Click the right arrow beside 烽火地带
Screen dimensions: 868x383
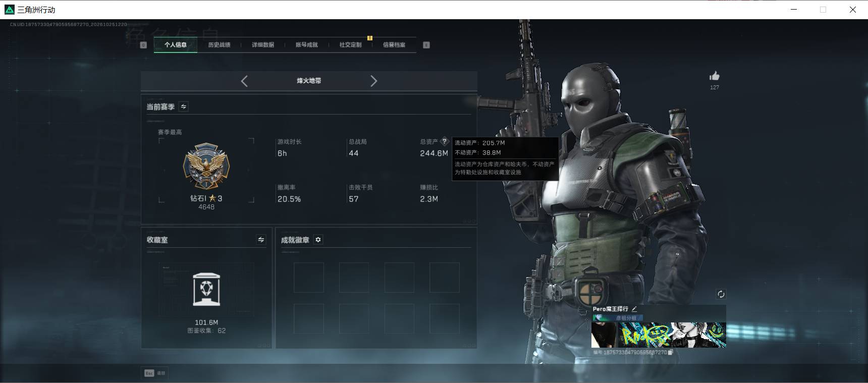(x=373, y=81)
